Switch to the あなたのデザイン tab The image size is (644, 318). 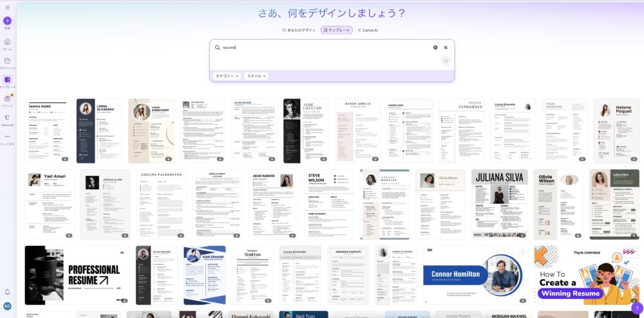[x=299, y=30]
